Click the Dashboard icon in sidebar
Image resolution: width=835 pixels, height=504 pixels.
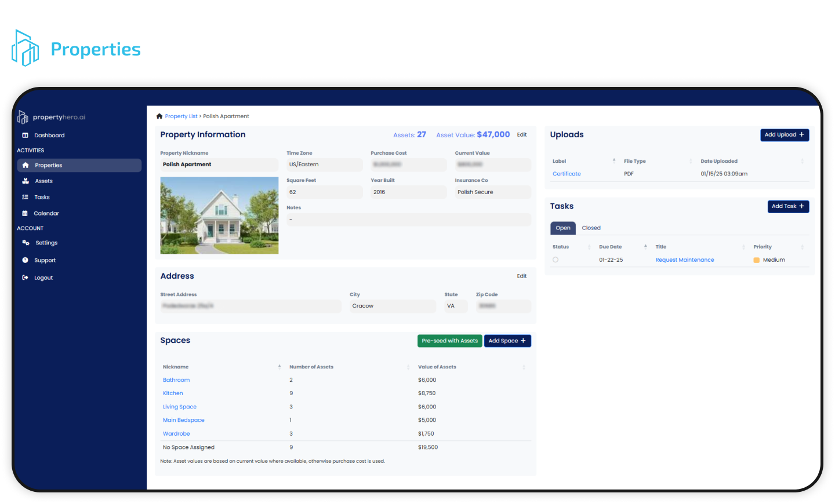click(x=25, y=136)
